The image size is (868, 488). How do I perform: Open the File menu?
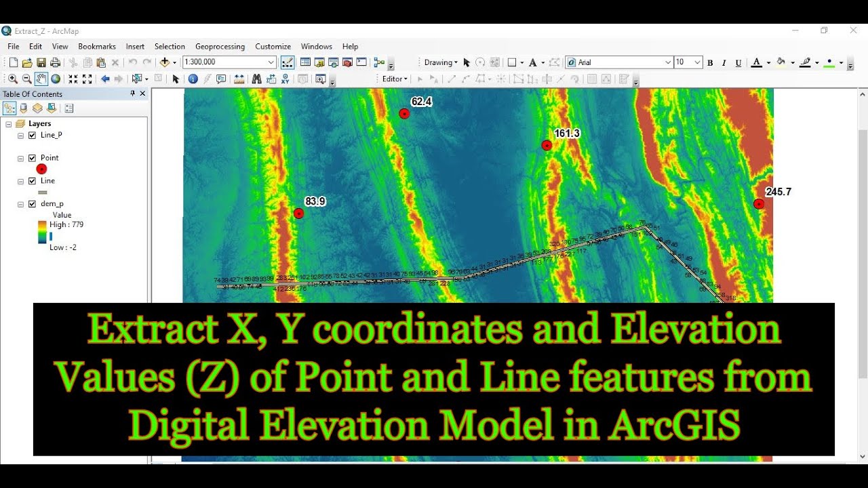point(14,47)
